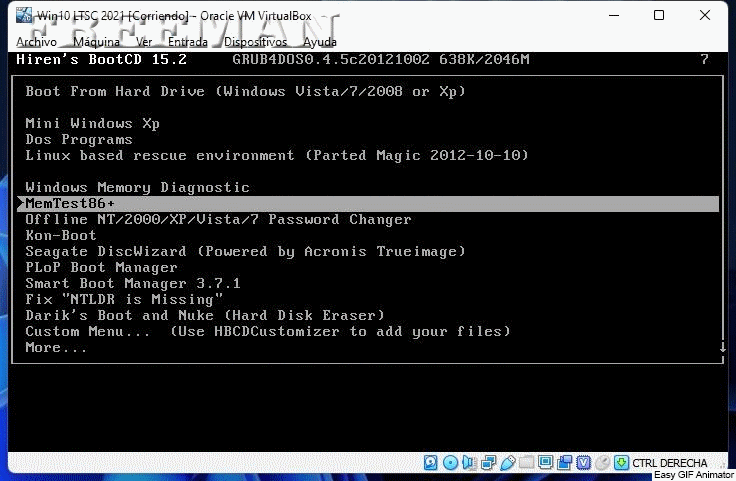The height and width of the screenshot is (481, 736).
Task: Open the Dispositivos menu
Action: click(x=255, y=42)
